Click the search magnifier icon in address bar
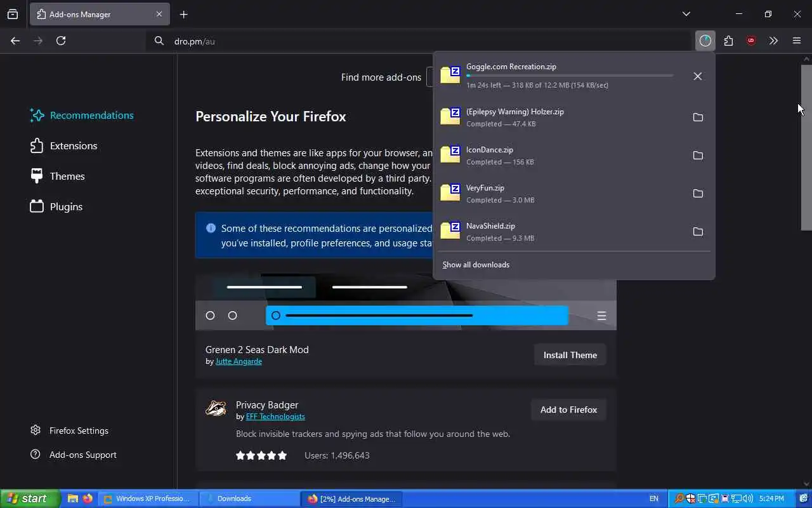Image resolution: width=812 pixels, height=508 pixels. [x=159, y=41]
